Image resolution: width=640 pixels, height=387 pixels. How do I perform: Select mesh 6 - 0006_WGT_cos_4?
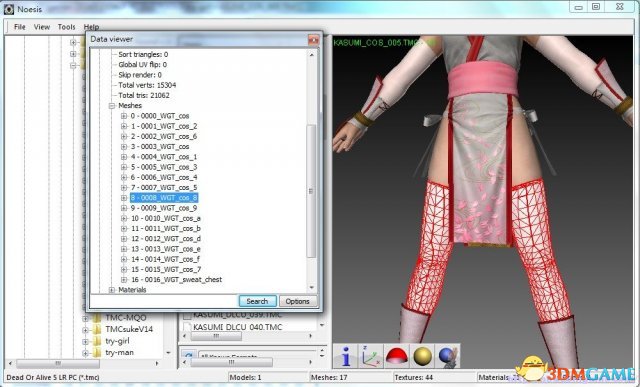click(164, 177)
